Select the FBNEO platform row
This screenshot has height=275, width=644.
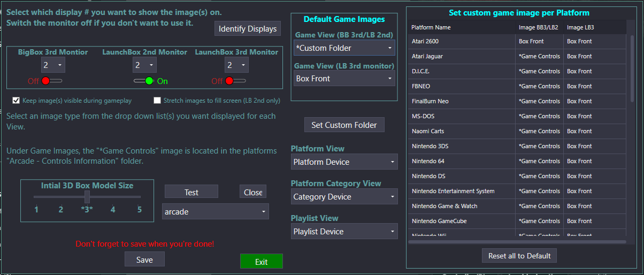coord(517,86)
